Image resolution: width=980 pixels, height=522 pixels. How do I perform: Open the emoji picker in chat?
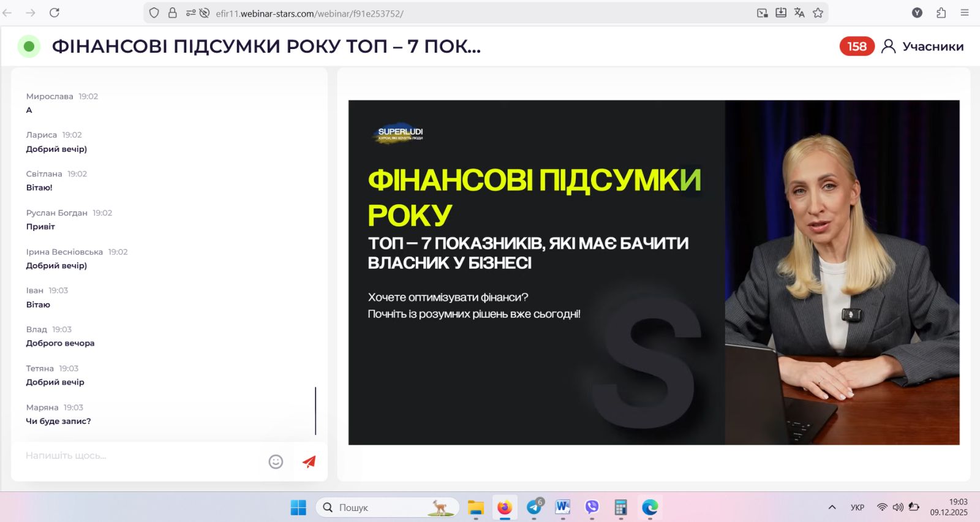point(276,462)
